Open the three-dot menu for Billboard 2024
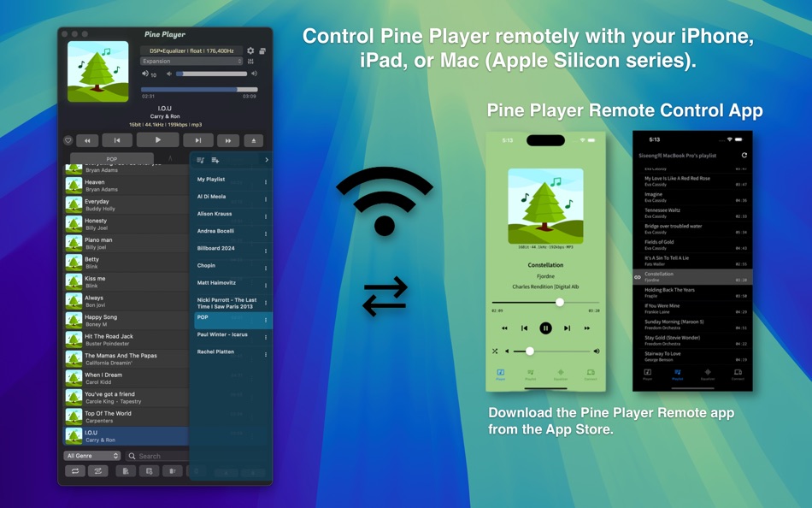812x508 pixels. [266, 251]
